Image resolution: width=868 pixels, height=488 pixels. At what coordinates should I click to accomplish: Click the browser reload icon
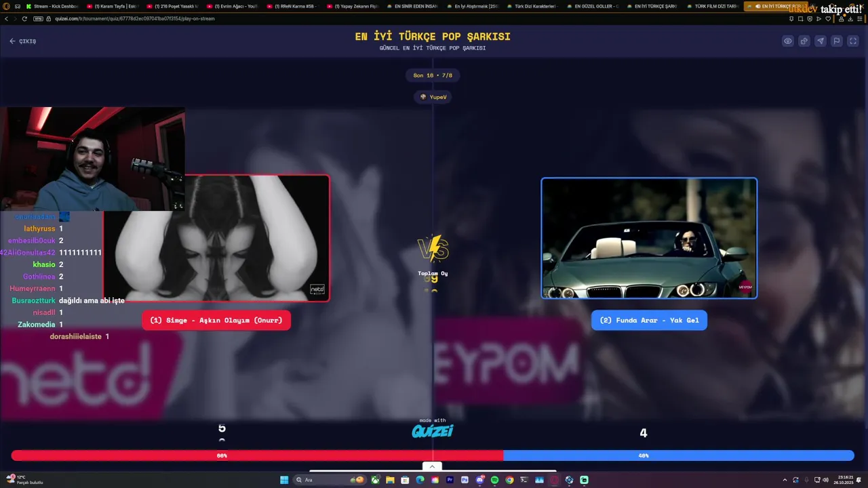tap(25, 19)
